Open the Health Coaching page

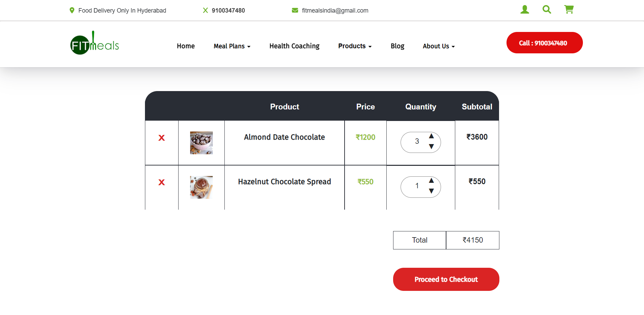[x=294, y=46]
